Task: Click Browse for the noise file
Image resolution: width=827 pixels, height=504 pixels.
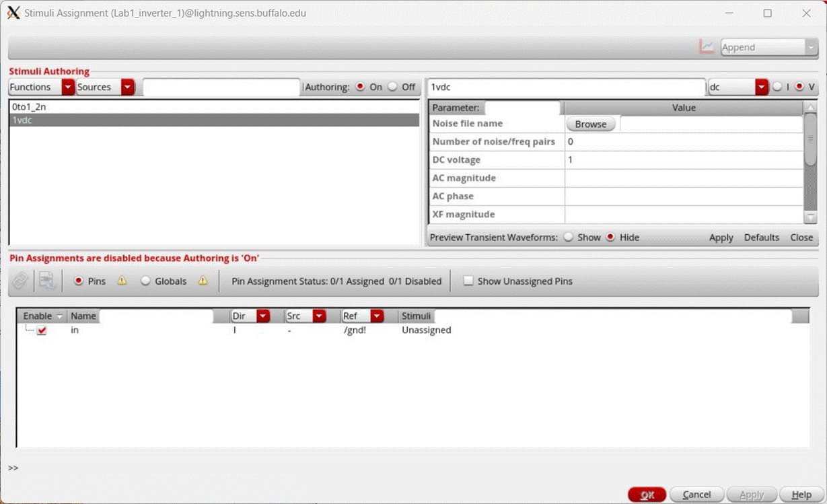Action: pyautogui.click(x=590, y=124)
